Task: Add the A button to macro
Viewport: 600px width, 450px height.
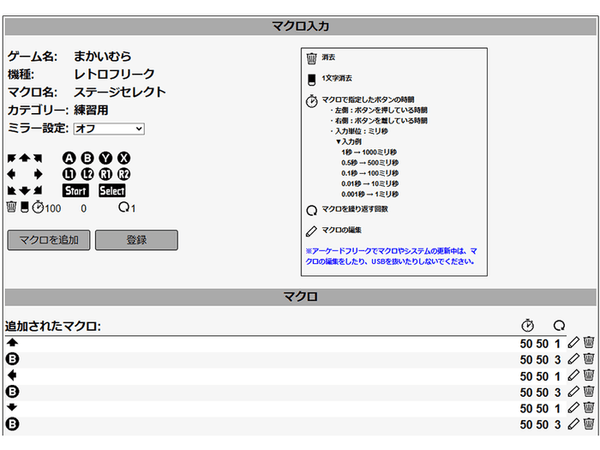Action: pyautogui.click(x=69, y=158)
